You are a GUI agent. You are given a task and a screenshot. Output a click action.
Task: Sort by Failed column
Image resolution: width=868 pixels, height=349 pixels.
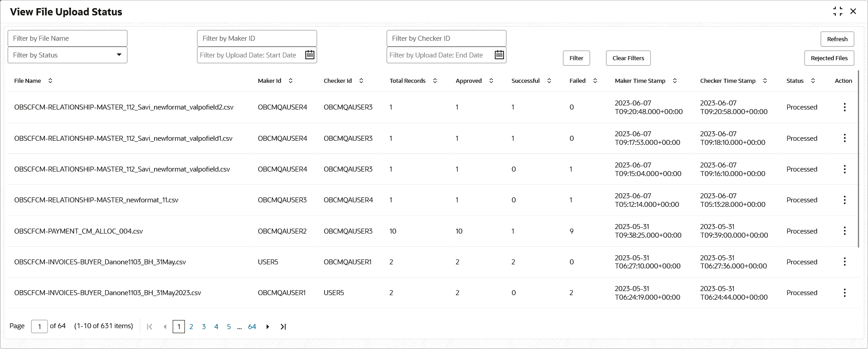click(595, 81)
